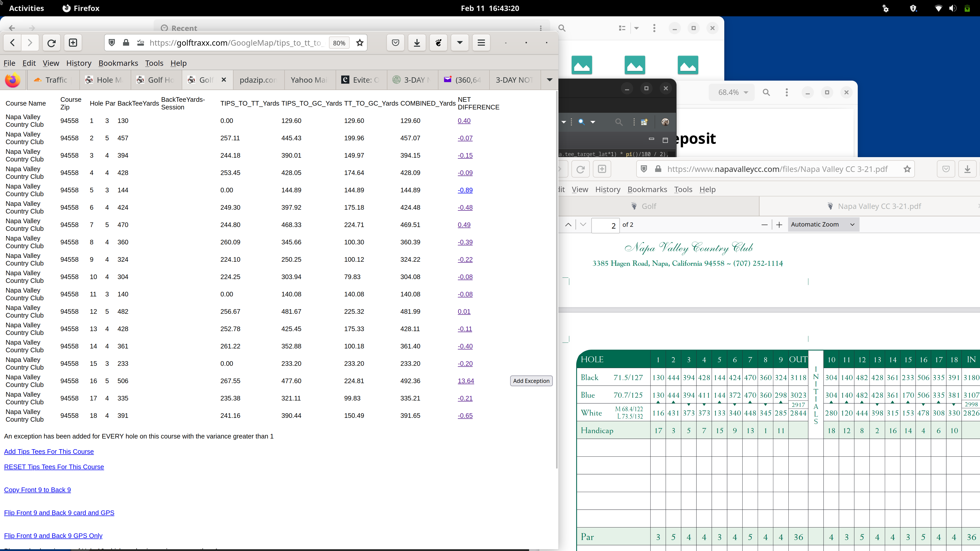The image size is (980, 551).
Task: Open 80% page zoom indicator in URL bar
Action: pos(339,43)
